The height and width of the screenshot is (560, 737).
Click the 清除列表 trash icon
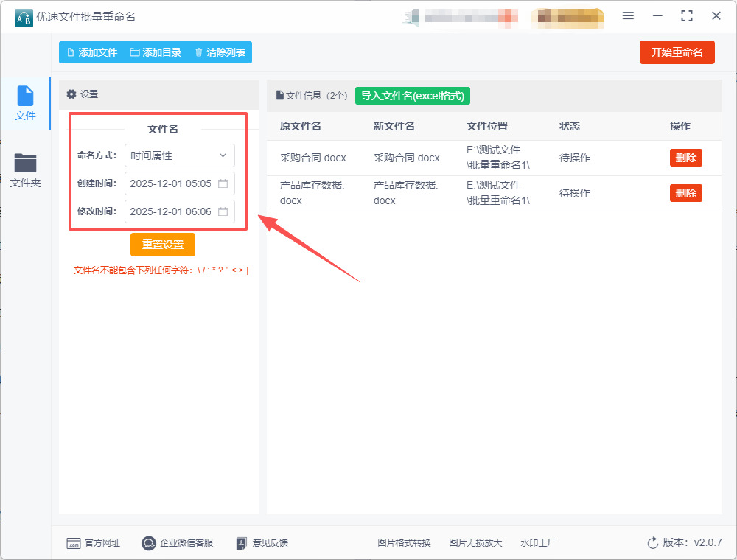click(x=199, y=52)
